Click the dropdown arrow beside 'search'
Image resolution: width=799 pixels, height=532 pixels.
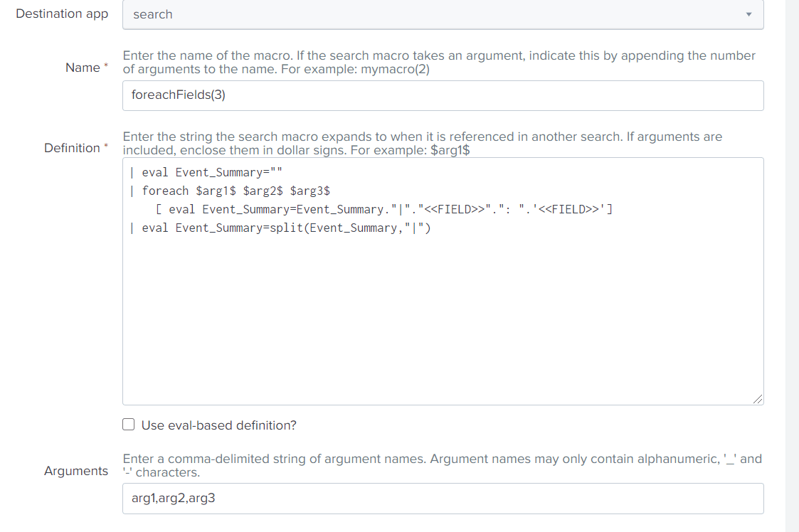(748, 14)
